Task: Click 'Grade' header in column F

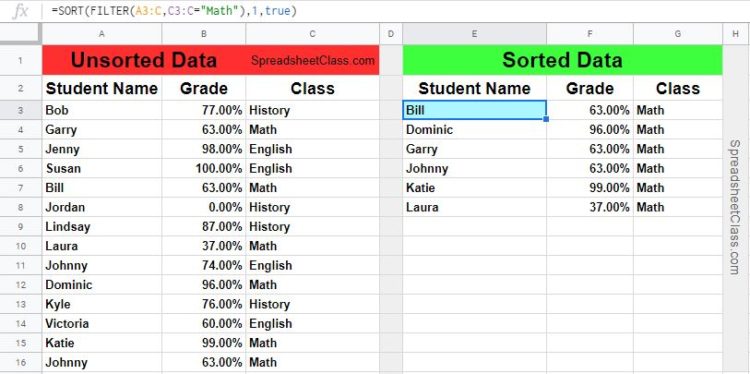Action: click(x=590, y=88)
